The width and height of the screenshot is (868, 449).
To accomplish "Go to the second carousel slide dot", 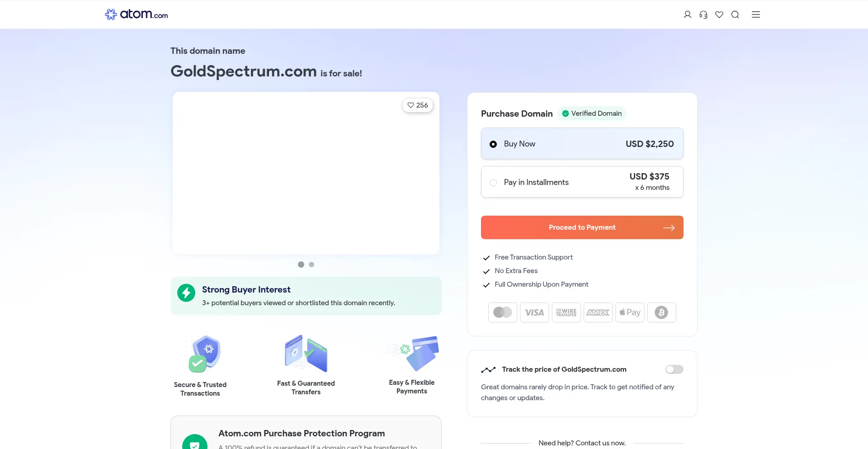I will point(311,265).
